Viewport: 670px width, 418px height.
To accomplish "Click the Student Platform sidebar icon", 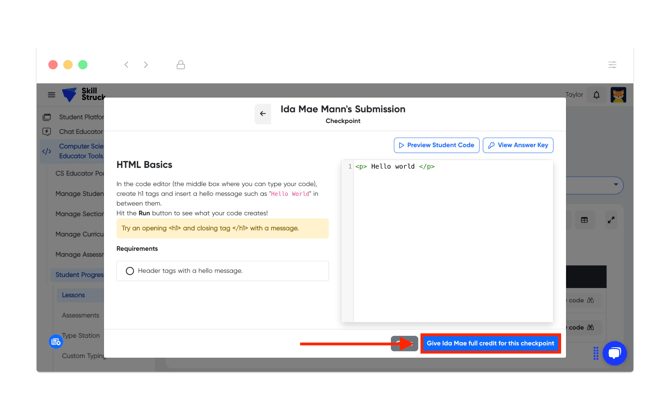I will [46, 117].
